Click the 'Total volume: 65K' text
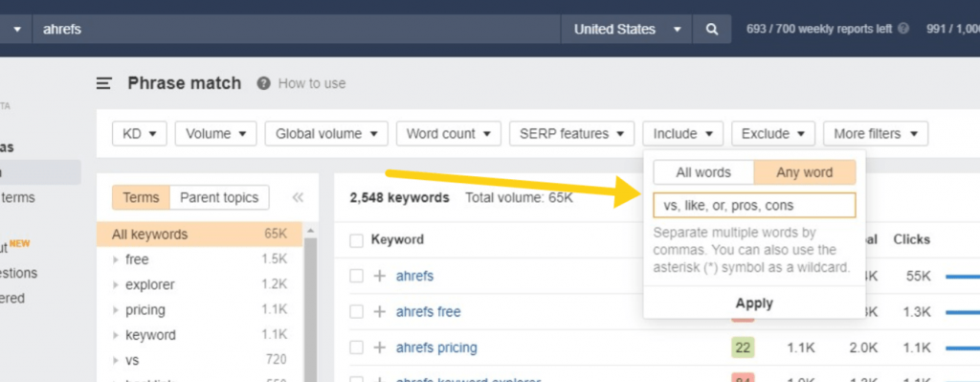 (519, 197)
